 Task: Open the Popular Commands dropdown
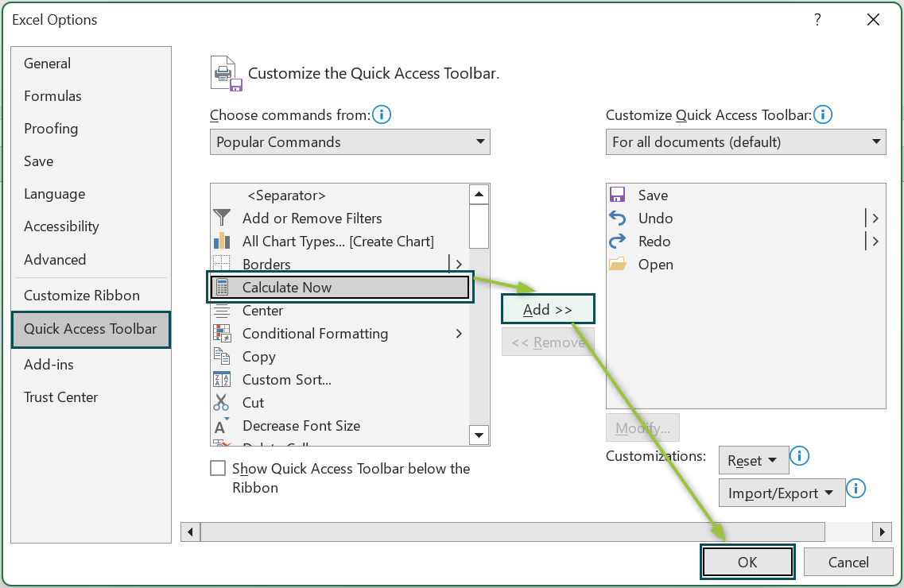click(350, 141)
